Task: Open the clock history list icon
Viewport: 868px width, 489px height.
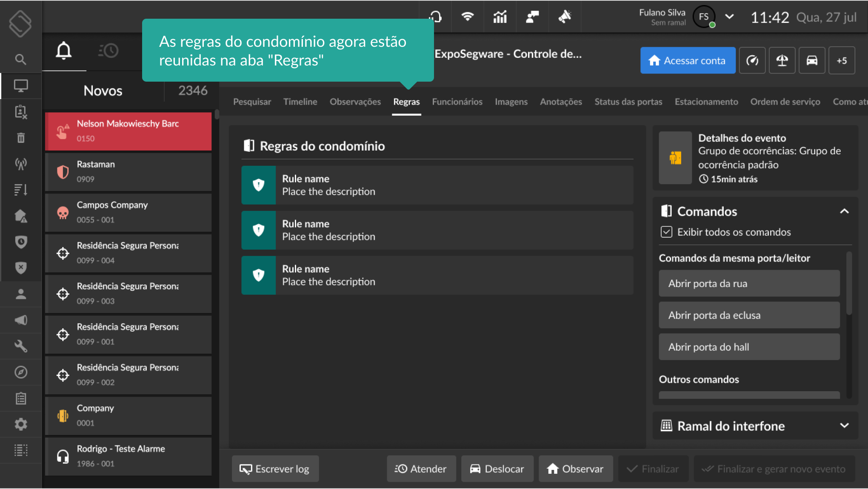Action: [108, 51]
